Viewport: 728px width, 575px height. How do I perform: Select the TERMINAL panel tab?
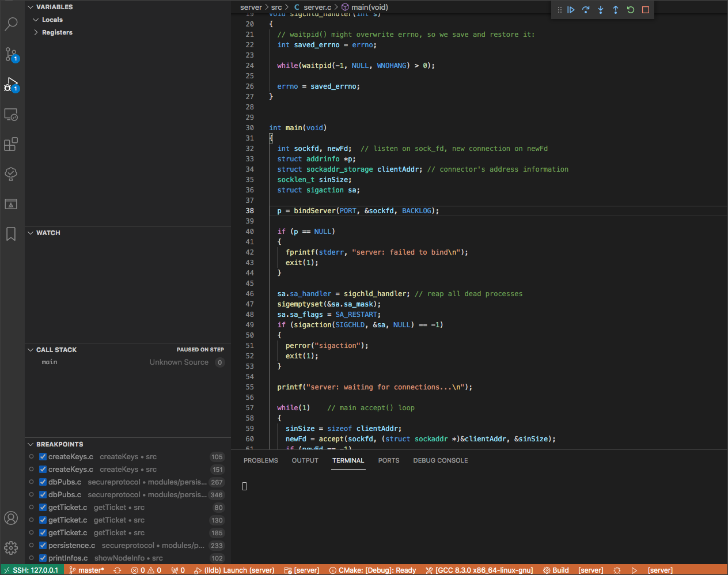click(348, 460)
